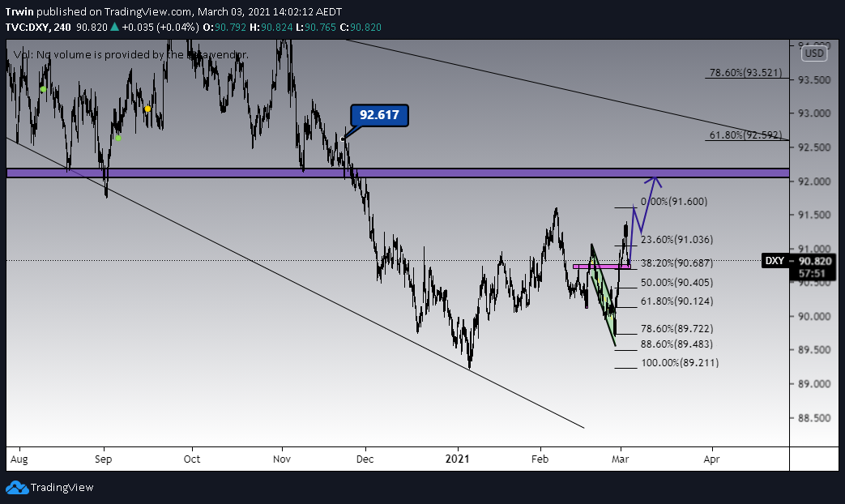Screen dimensions: 845x504
Task: Click the 100.00%(89.211) Fibonacci label
Action: [x=680, y=363]
